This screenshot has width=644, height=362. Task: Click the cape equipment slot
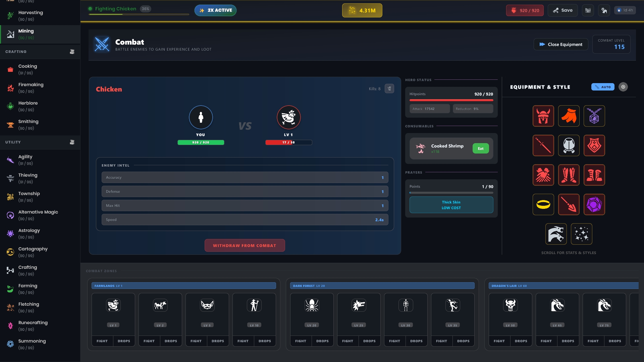click(x=569, y=116)
